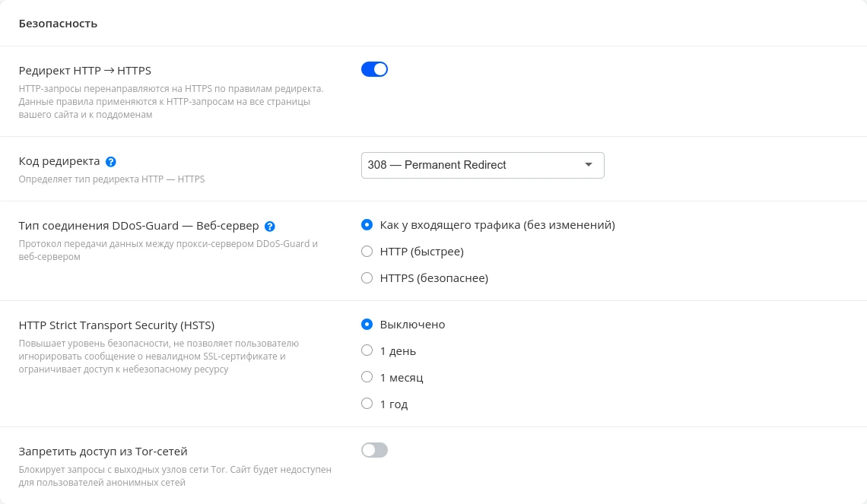The height and width of the screenshot is (504, 867).
Task: Set HSTS to Выключено
Action: click(x=367, y=325)
